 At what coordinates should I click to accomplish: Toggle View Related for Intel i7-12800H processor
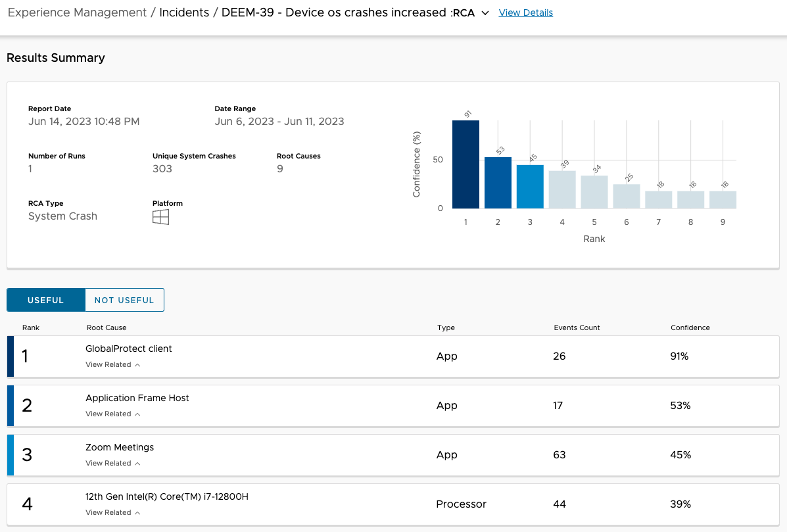pyautogui.click(x=112, y=512)
